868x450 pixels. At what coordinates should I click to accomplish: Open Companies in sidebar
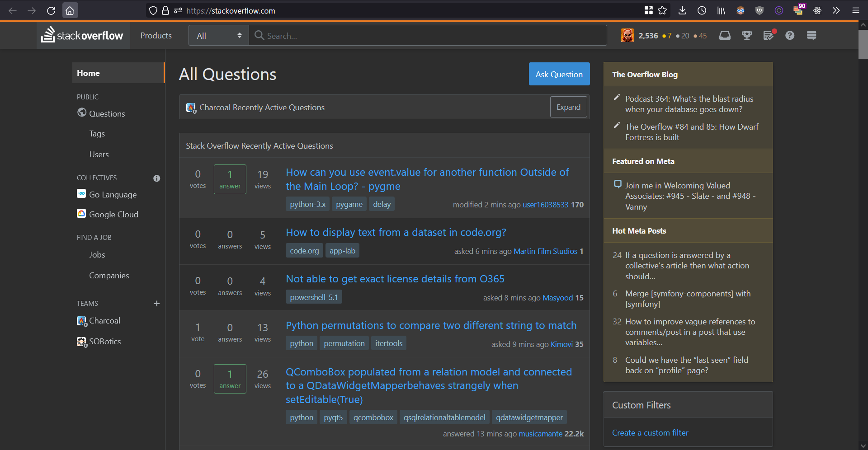coord(109,276)
